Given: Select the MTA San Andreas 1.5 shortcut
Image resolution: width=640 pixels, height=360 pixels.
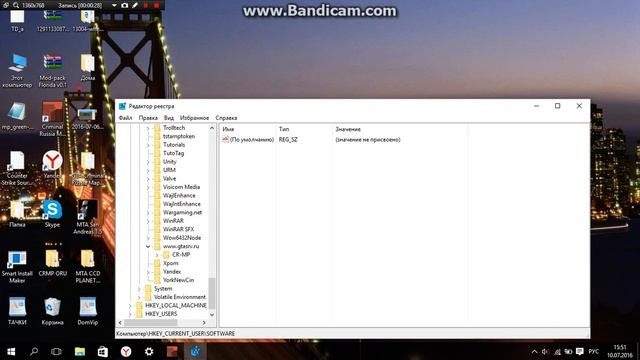Looking at the screenshot, I should [87, 217].
